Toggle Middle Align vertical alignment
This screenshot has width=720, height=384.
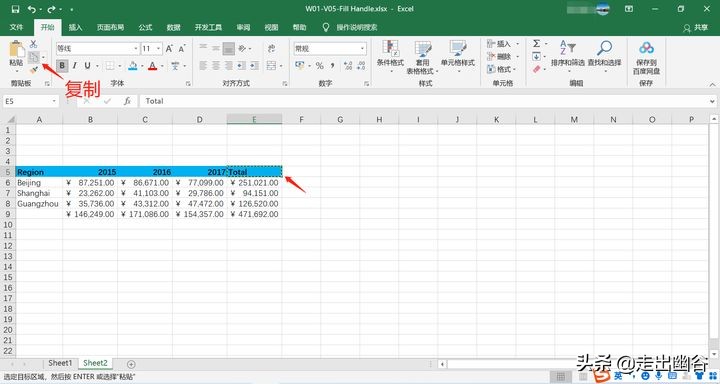coord(216,48)
